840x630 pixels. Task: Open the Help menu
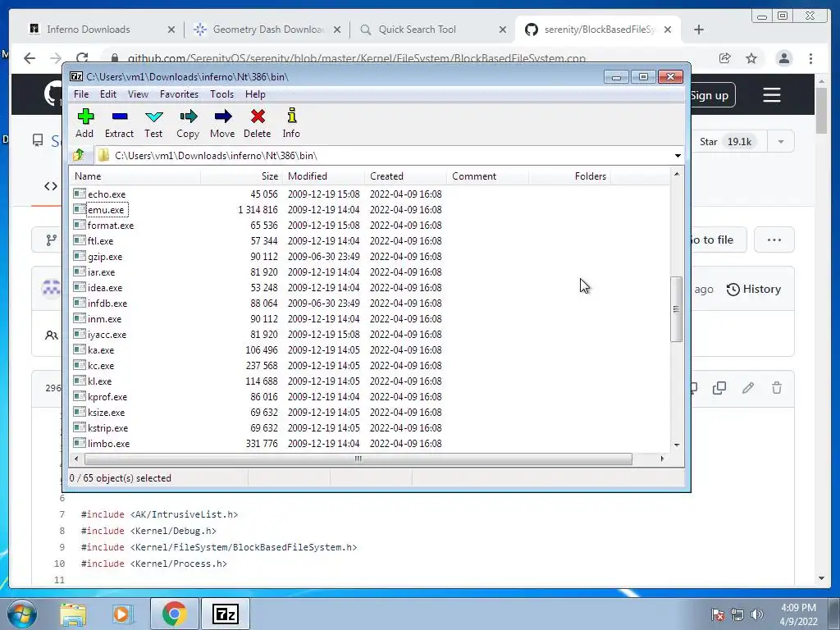click(256, 94)
